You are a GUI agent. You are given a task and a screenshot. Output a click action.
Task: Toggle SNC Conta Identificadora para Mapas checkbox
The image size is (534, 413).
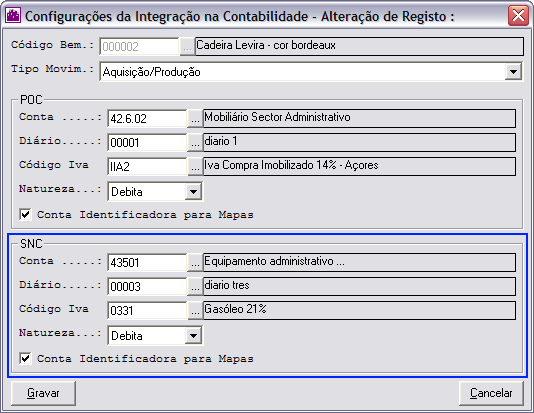26,359
